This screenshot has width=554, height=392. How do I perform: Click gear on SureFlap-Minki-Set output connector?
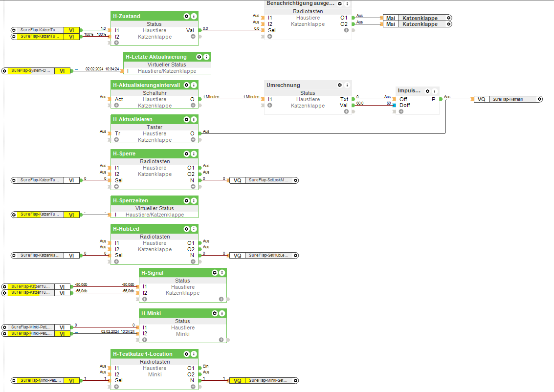click(296, 381)
